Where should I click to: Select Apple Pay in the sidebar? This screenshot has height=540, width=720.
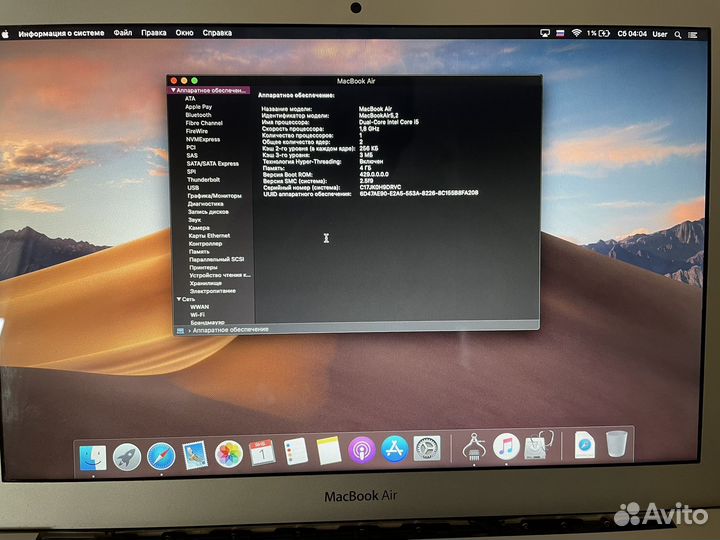point(198,107)
